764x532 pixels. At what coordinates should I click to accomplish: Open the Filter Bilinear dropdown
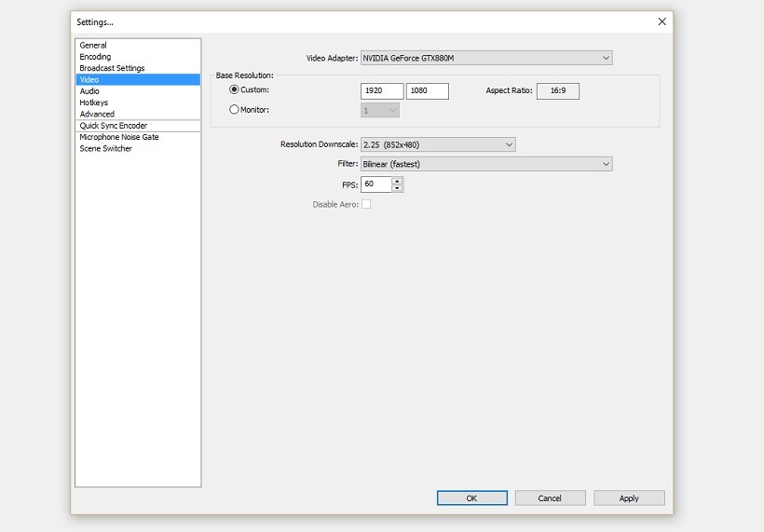click(486, 164)
